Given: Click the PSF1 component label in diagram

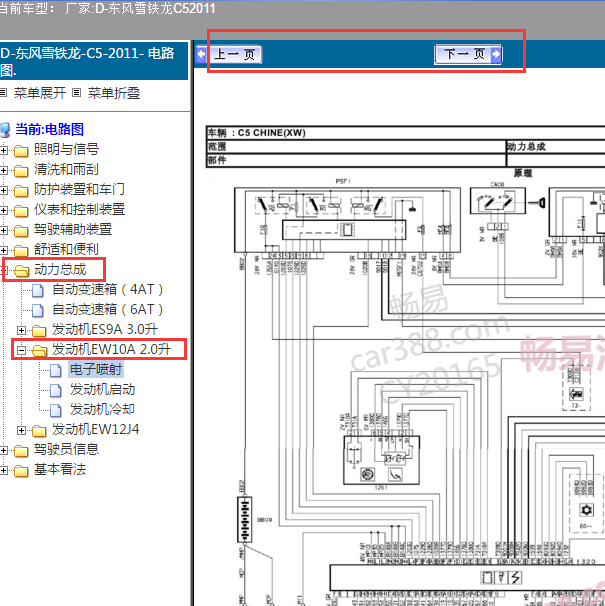Looking at the screenshot, I should tap(343, 182).
